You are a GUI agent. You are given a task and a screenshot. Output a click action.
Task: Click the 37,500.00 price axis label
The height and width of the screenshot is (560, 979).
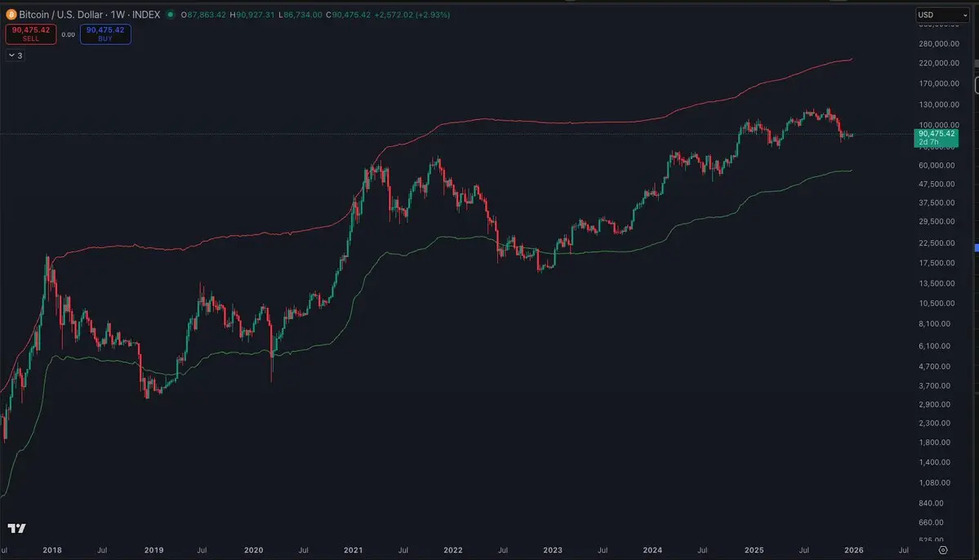pos(936,203)
